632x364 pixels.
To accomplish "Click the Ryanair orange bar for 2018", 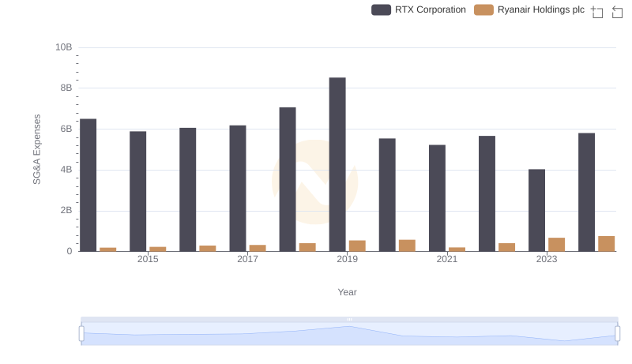I will 307,247.
